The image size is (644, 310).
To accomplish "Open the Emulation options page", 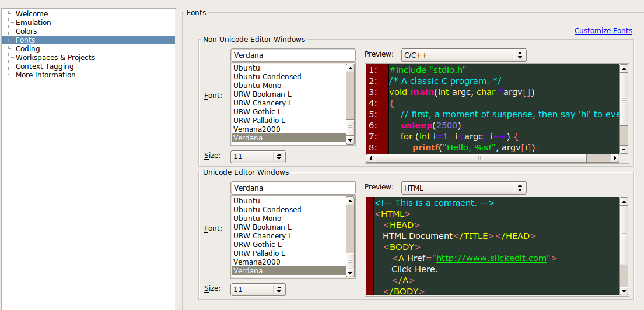I will [x=33, y=23].
